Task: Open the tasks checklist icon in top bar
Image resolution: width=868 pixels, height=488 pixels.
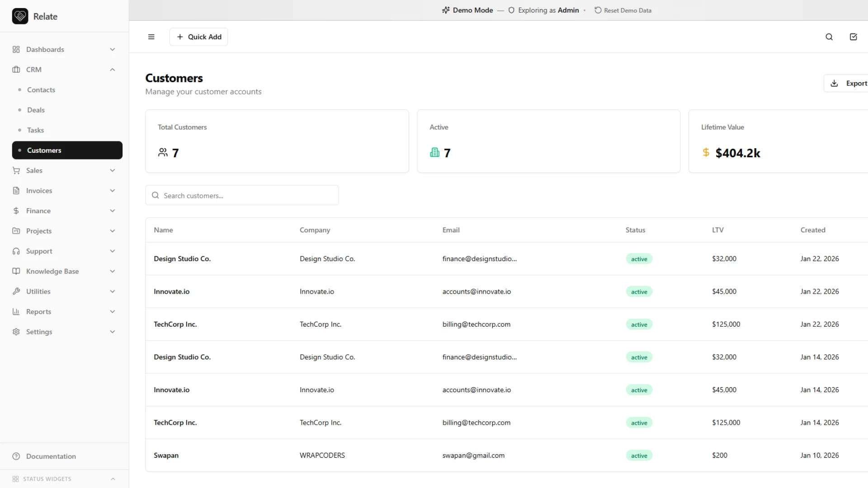Action: click(854, 37)
